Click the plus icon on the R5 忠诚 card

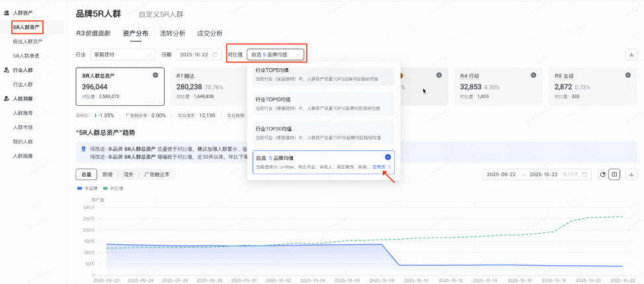tap(628, 75)
